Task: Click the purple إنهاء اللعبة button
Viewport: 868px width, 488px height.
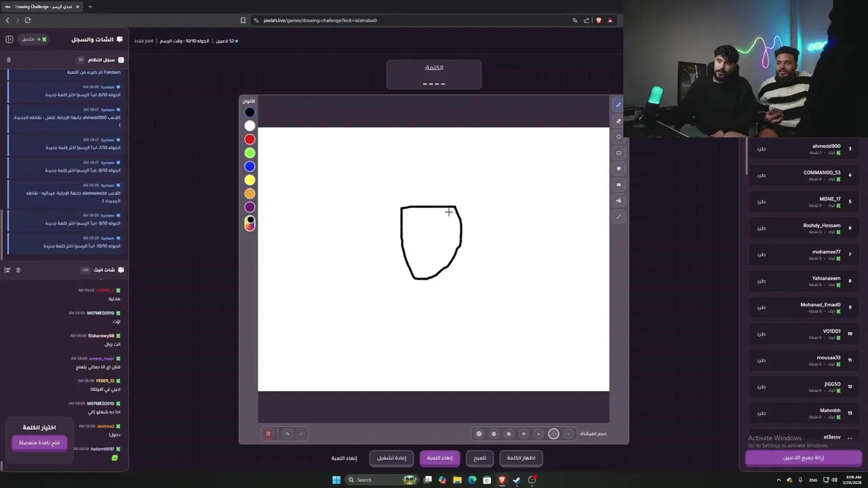Action: [439, 458]
